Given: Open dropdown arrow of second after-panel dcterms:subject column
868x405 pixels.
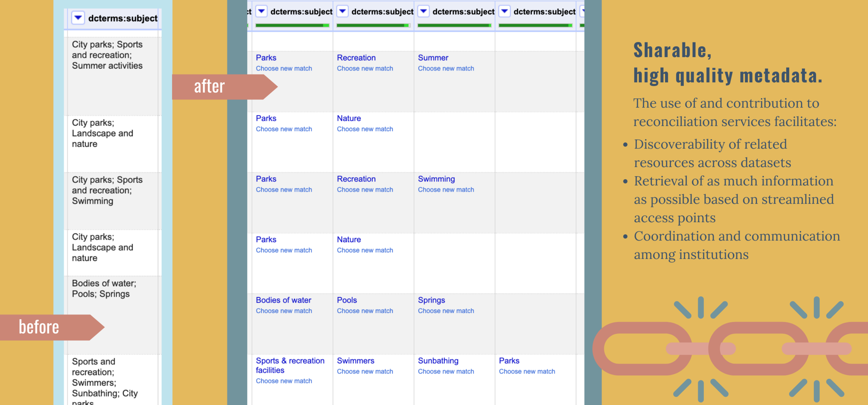Looking at the screenshot, I should 342,11.
